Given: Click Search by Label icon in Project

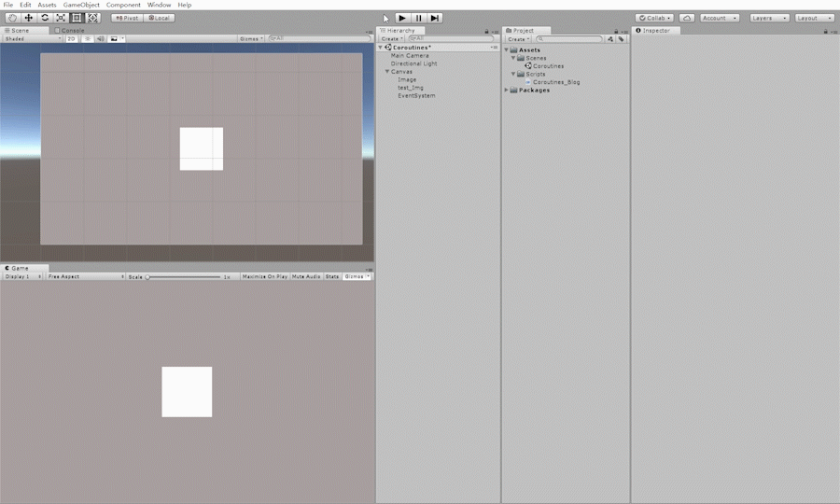Looking at the screenshot, I should click(621, 39).
